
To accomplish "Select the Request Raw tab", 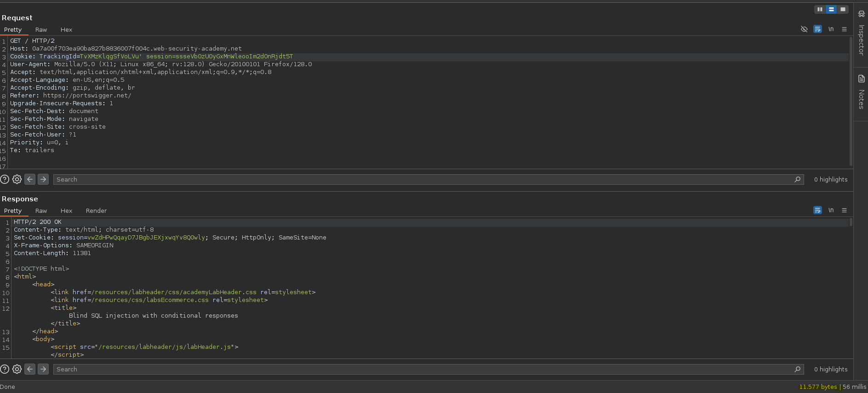I will click(x=41, y=29).
